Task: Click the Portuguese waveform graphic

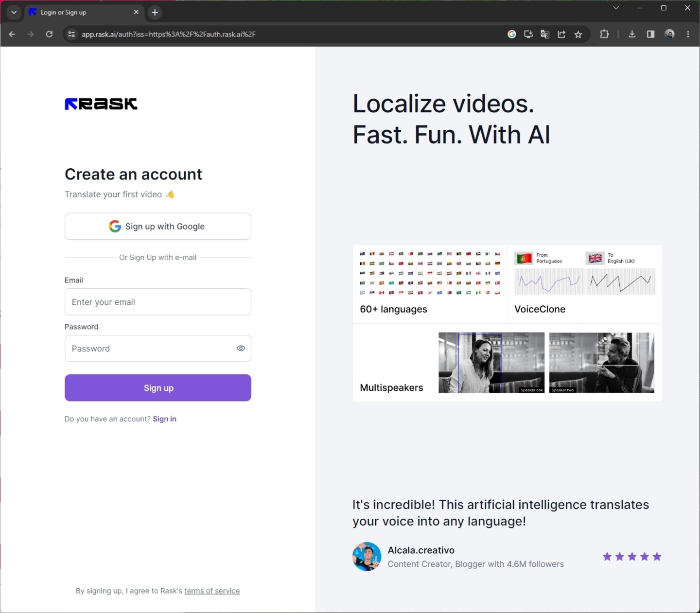Action: [549, 281]
